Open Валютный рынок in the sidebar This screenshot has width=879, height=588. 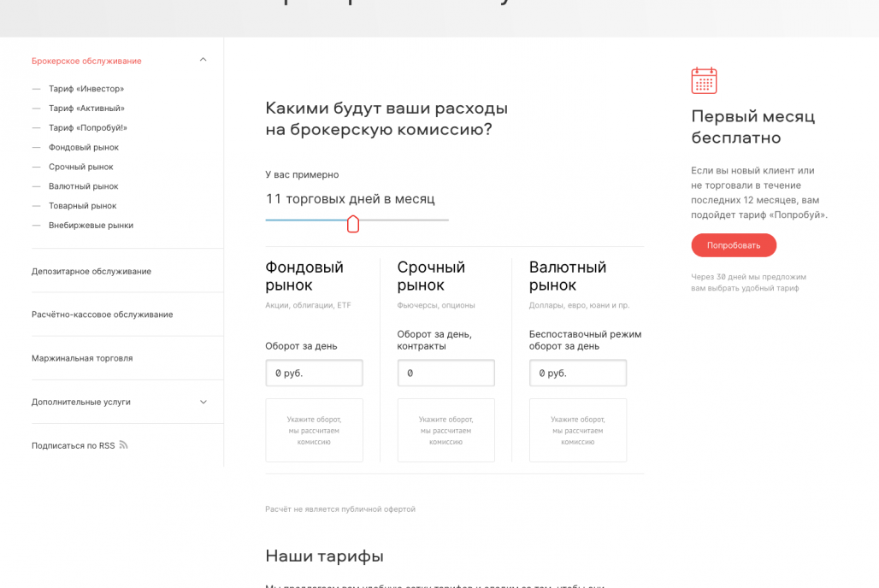[x=83, y=186]
